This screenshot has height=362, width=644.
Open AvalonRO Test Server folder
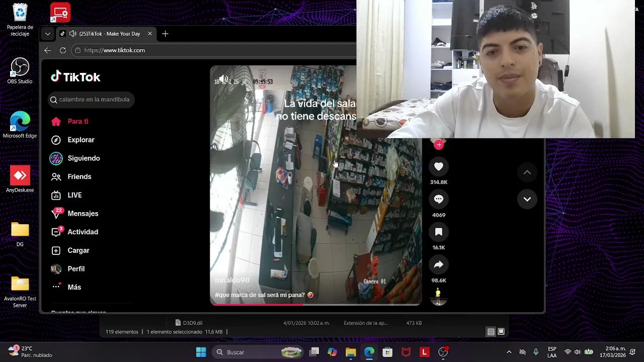[x=20, y=292]
